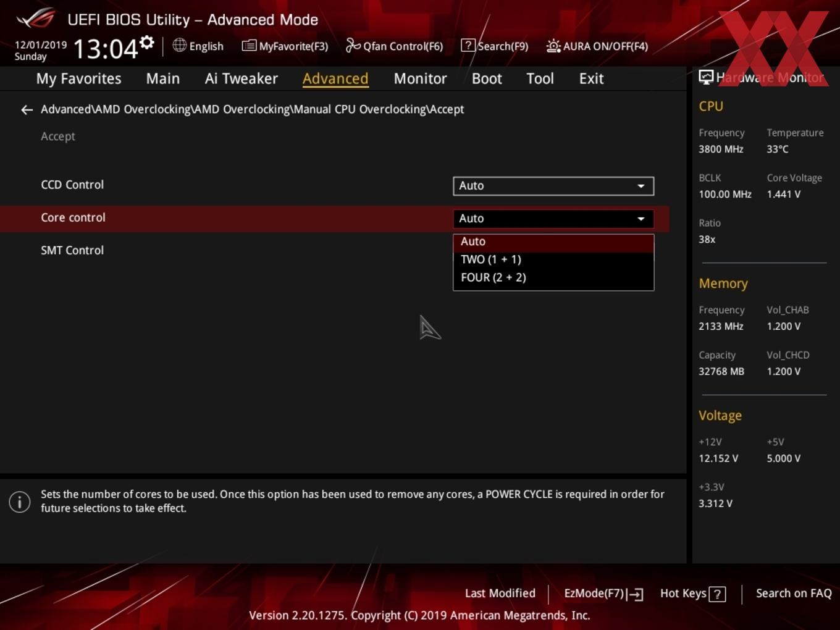840x630 pixels.
Task: Open the CCD Control dropdown
Action: pyautogui.click(x=553, y=186)
